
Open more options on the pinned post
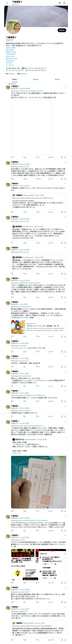click(65, 87)
